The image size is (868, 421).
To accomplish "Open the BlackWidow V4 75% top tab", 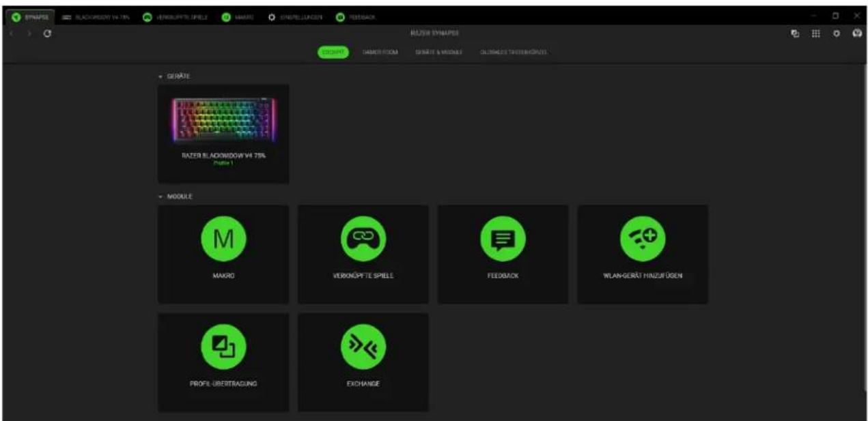I will 96,16.
